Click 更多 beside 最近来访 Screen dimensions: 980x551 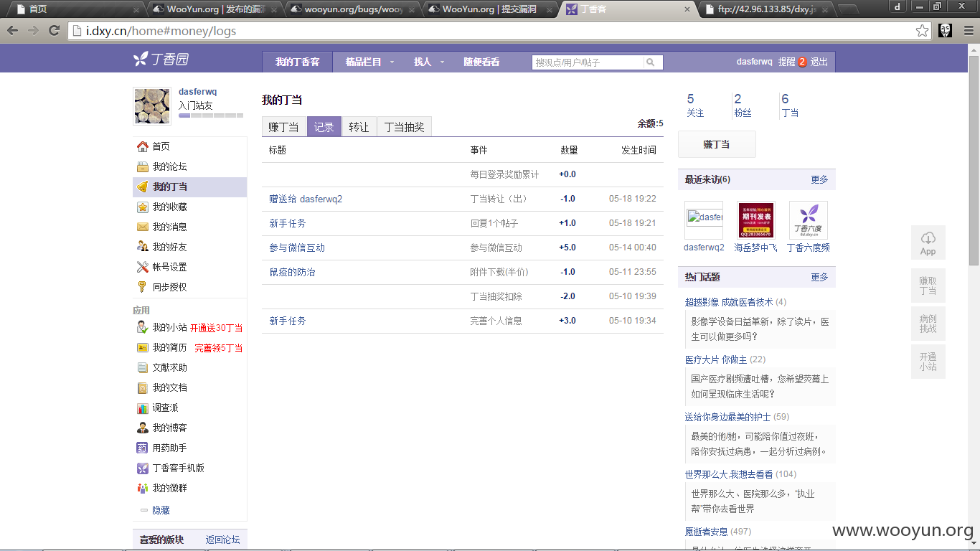click(x=819, y=179)
